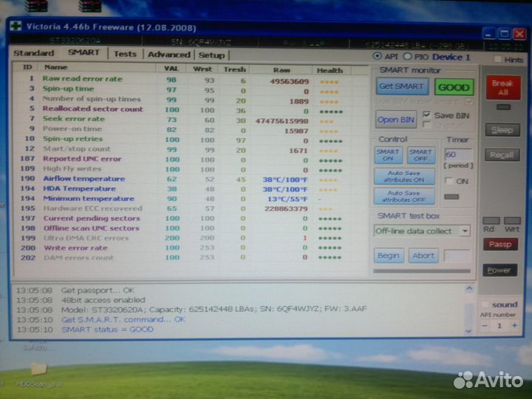Click the Victoria app icon in title bar
Viewport: 532px width, 399px height.
[x=16, y=26]
